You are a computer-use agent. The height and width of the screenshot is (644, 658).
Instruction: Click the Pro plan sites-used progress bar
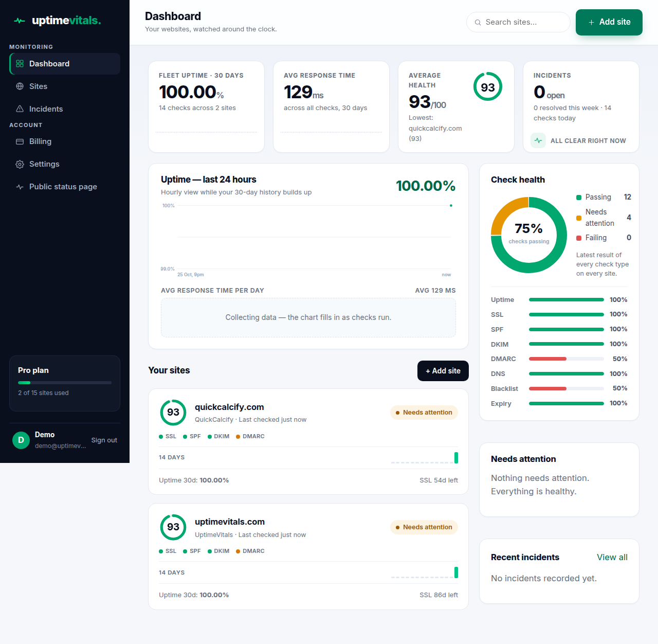coord(65,383)
